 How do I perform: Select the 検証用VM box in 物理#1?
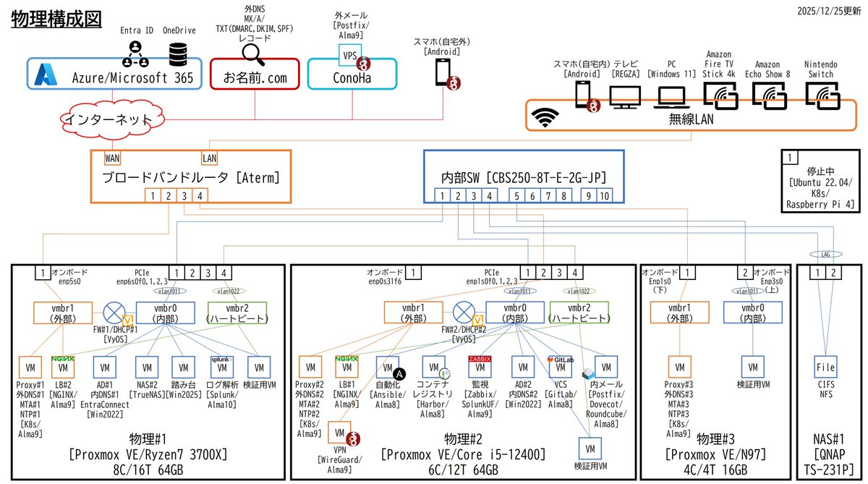258,367
